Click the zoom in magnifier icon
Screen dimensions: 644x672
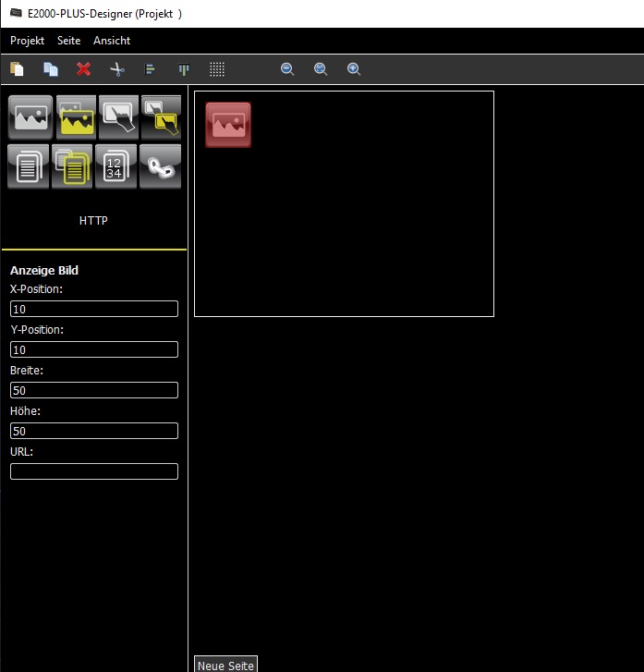354,69
